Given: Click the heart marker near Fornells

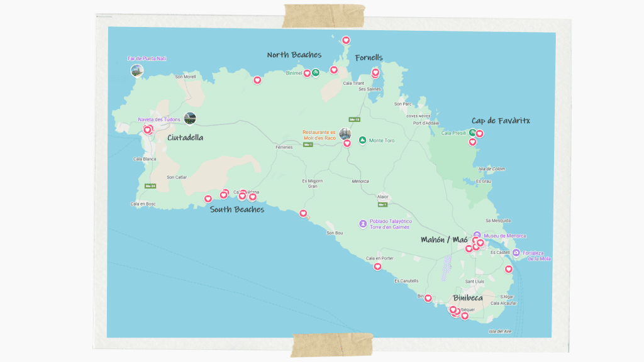Looking at the screenshot, I should (x=375, y=73).
